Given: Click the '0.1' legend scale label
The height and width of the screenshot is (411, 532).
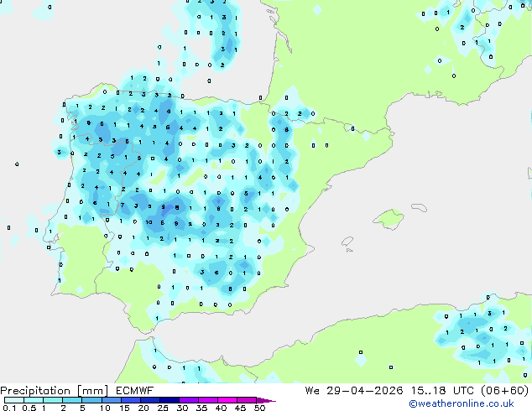Looking at the screenshot, I should [9, 408].
